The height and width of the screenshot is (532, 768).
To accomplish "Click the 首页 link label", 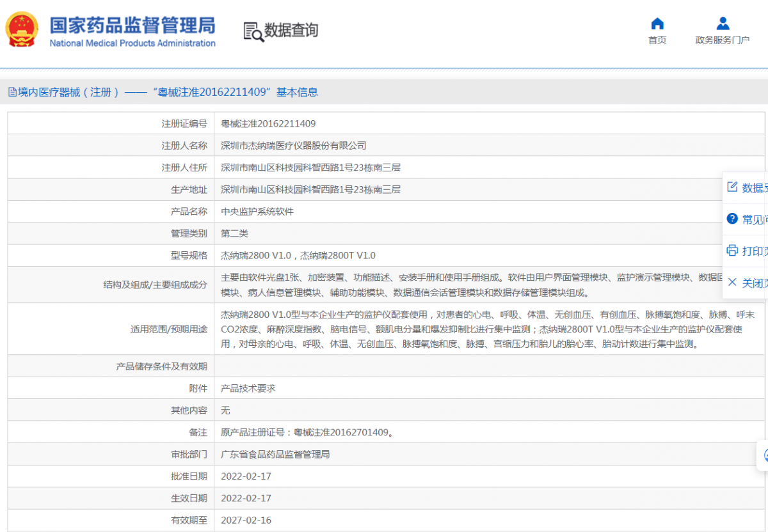I will click(657, 40).
